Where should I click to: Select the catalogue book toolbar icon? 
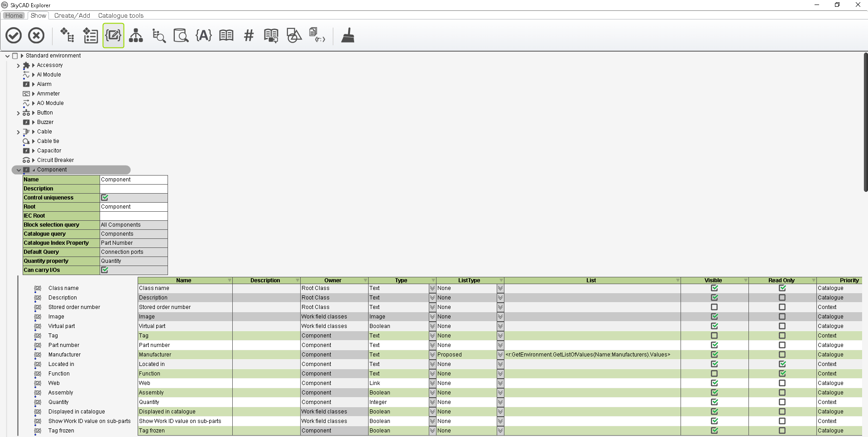pyautogui.click(x=225, y=35)
